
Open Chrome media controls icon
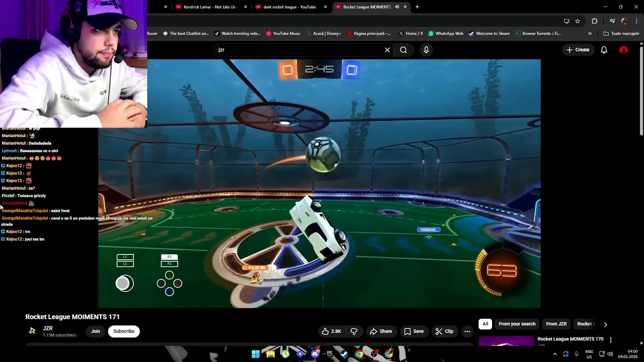click(x=612, y=21)
